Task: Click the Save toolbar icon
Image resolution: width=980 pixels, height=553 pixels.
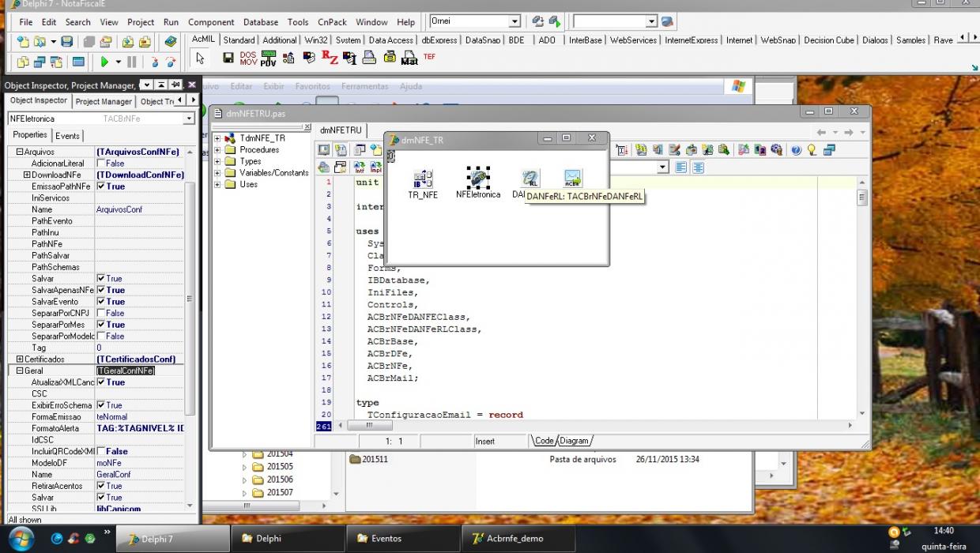Action: point(67,41)
